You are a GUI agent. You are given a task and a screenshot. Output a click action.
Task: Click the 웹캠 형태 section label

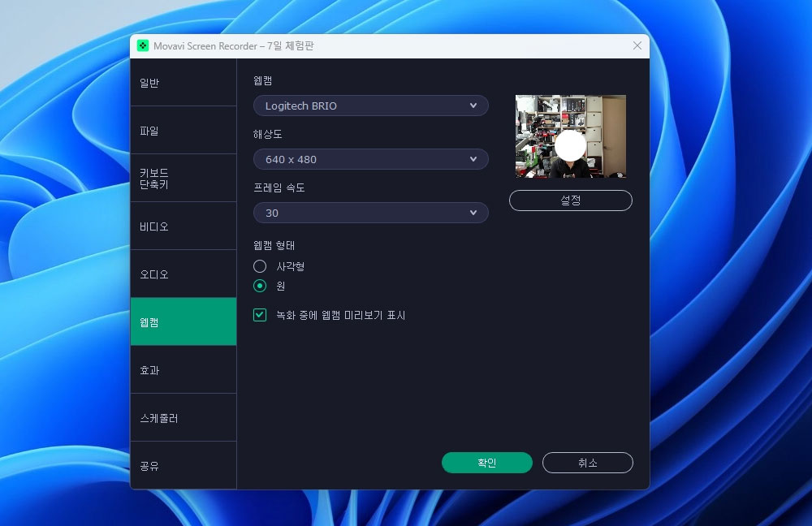[274, 245]
